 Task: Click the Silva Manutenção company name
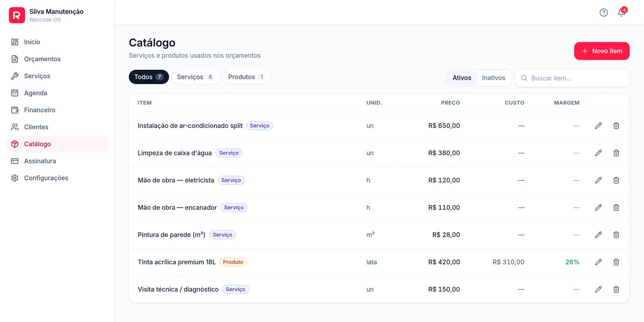[x=56, y=12]
